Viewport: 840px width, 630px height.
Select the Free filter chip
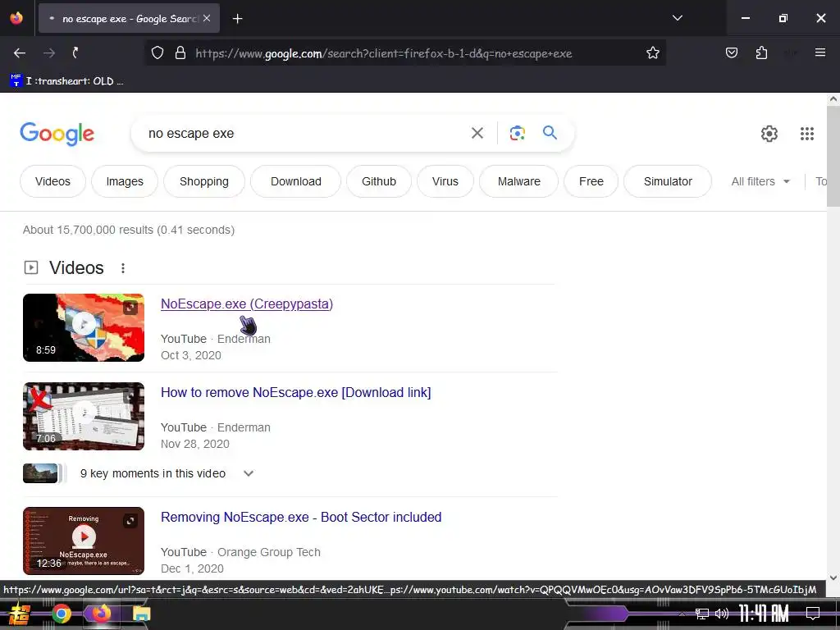(x=591, y=181)
